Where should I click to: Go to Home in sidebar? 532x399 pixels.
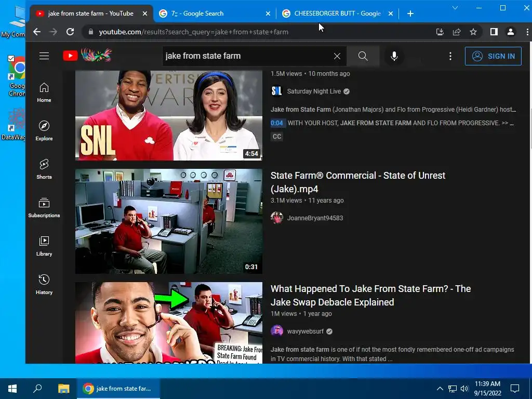point(44,92)
